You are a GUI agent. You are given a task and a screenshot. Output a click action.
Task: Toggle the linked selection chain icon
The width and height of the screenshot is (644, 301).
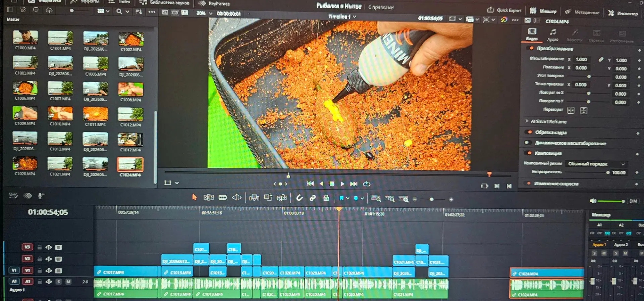coord(313,198)
